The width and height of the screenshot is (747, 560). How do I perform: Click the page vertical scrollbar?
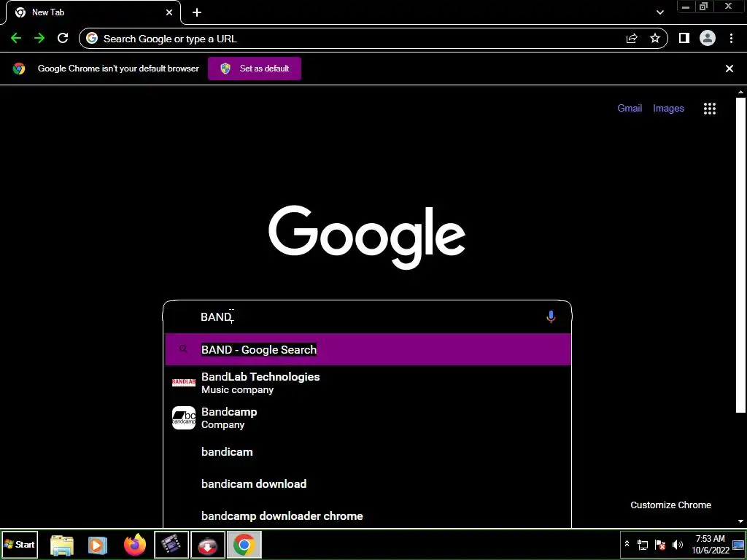point(740,254)
